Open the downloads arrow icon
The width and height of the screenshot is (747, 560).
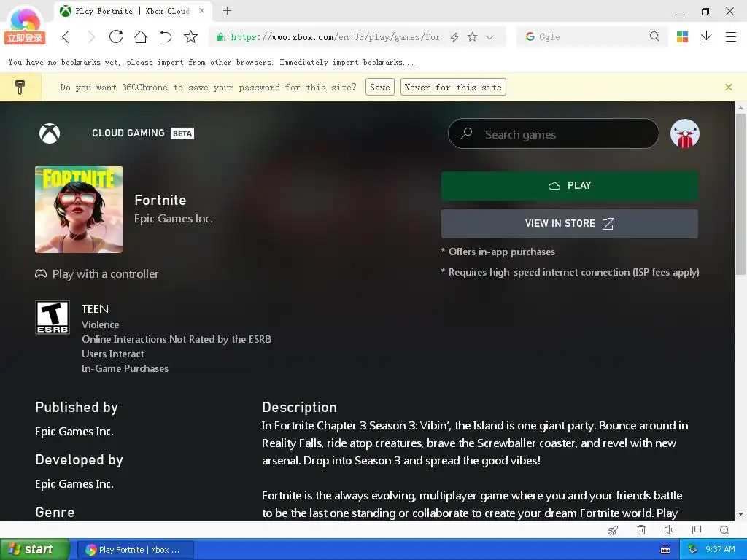706,36
